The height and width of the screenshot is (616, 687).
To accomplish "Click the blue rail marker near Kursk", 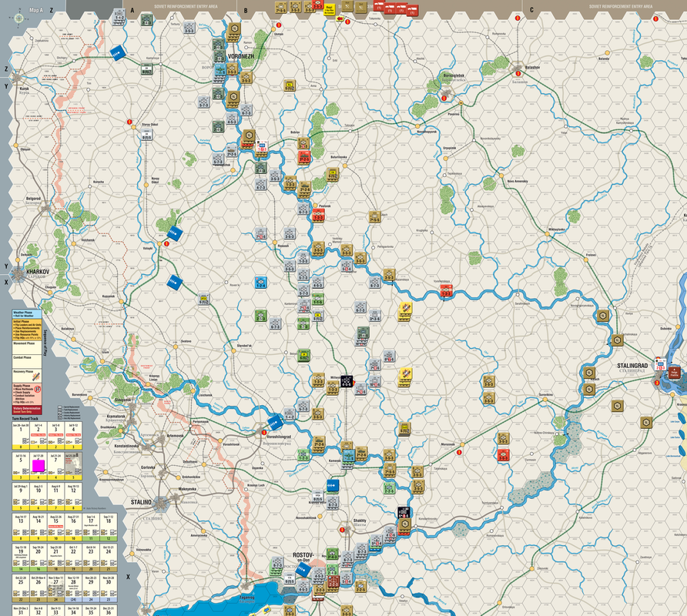I will pyautogui.click(x=117, y=52).
